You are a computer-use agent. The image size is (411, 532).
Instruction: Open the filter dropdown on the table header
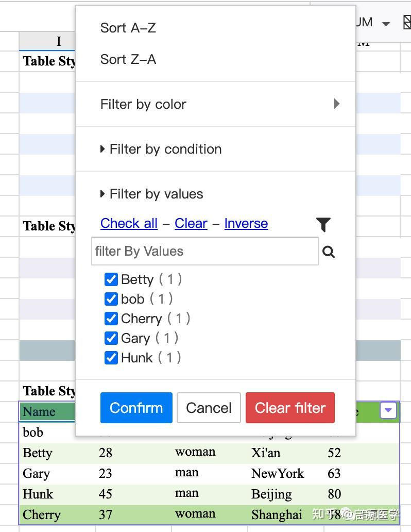(388, 411)
